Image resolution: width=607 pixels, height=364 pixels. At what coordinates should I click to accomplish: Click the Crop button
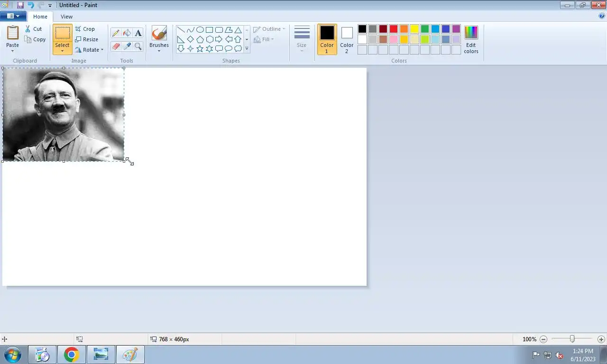point(85,29)
